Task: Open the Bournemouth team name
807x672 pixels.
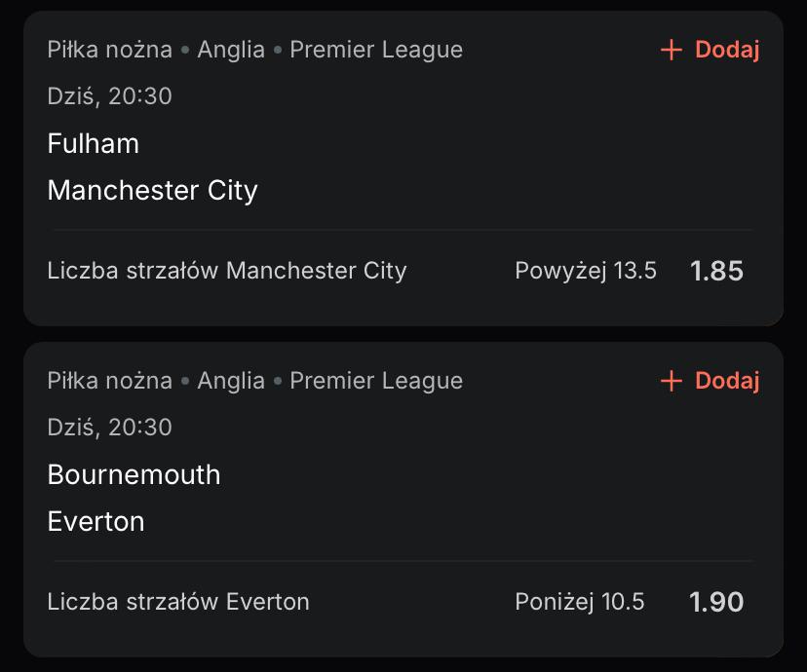Action: pos(134,475)
